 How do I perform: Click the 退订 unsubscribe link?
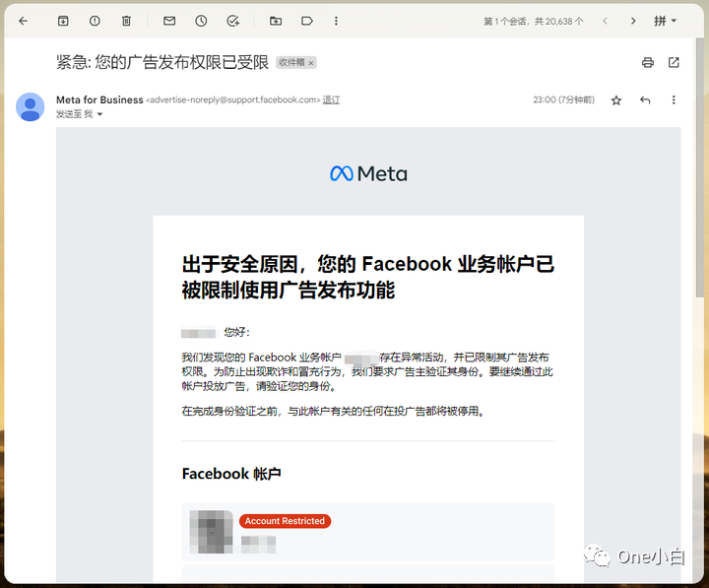[x=331, y=99]
